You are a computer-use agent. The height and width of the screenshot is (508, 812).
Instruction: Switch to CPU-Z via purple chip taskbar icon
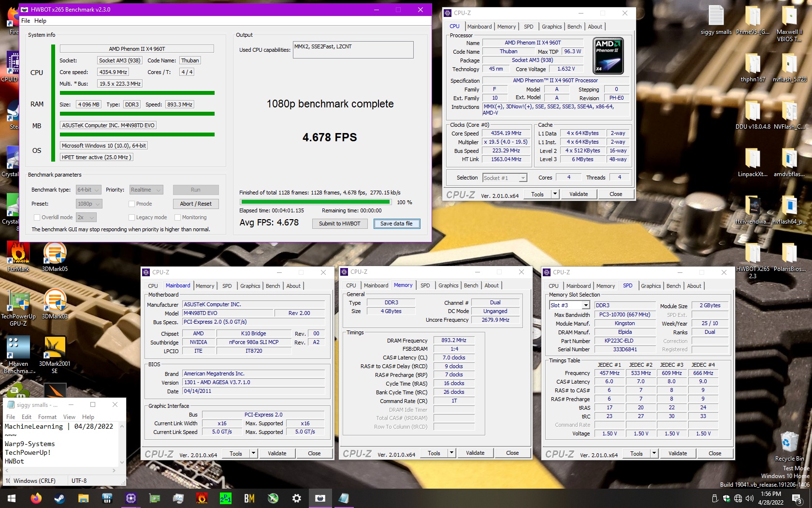[131, 498]
